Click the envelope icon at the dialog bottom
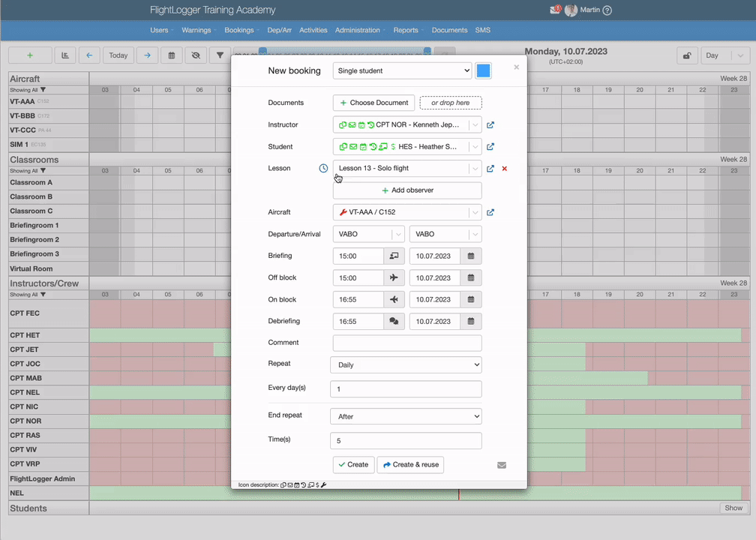This screenshot has height=540, width=756. coord(501,465)
